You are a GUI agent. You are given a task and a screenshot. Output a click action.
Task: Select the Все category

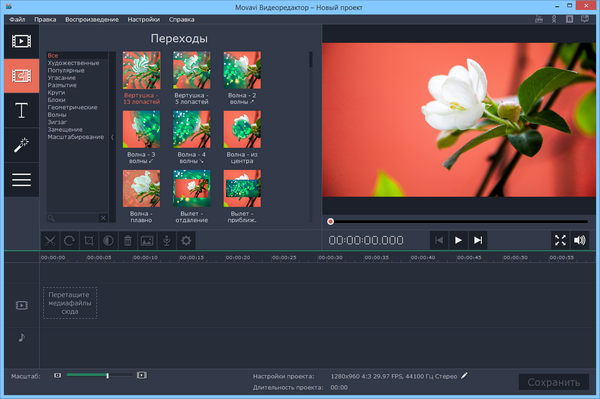point(53,56)
